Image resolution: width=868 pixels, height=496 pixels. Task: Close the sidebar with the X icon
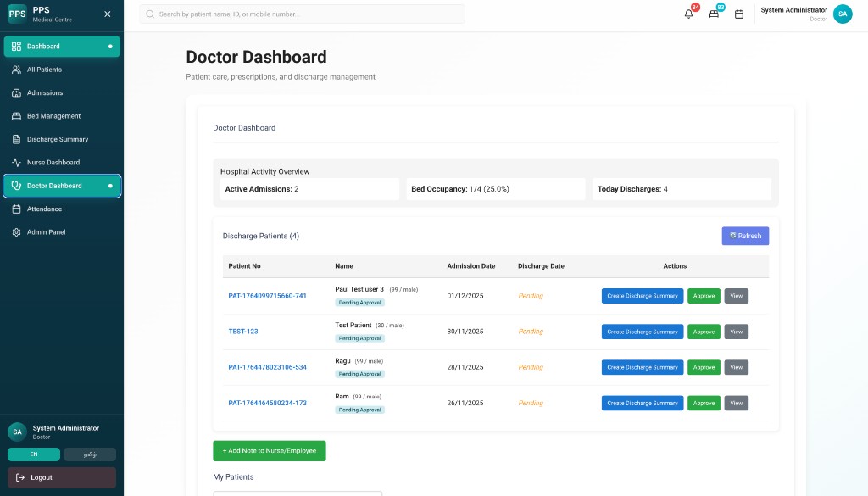click(x=108, y=14)
